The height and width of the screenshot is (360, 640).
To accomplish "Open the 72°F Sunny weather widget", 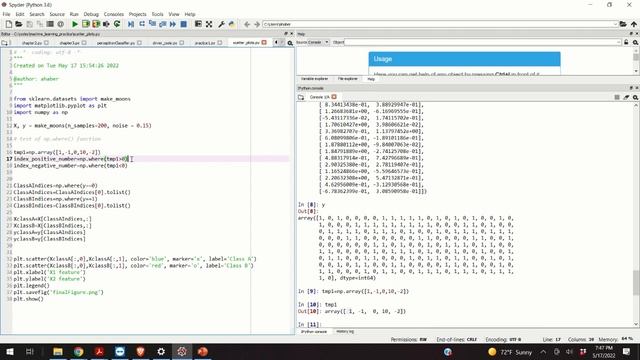I will click(510, 352).
